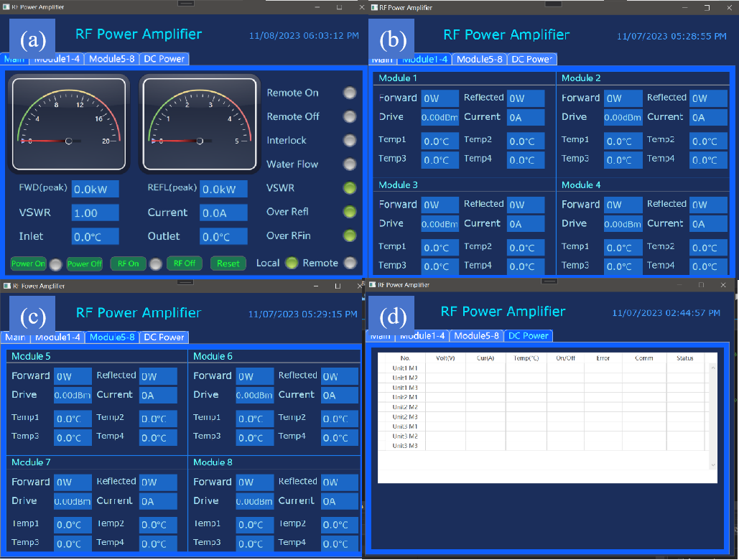Switch to Module5-8 tab in panel (b)
Screen dimensions: 739x560
[x=479, y=60]
